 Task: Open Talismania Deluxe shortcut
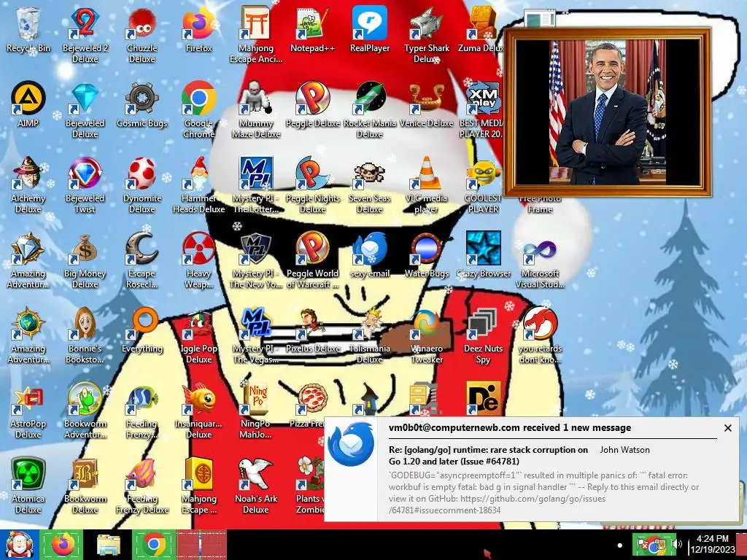[x=370, y=335]
